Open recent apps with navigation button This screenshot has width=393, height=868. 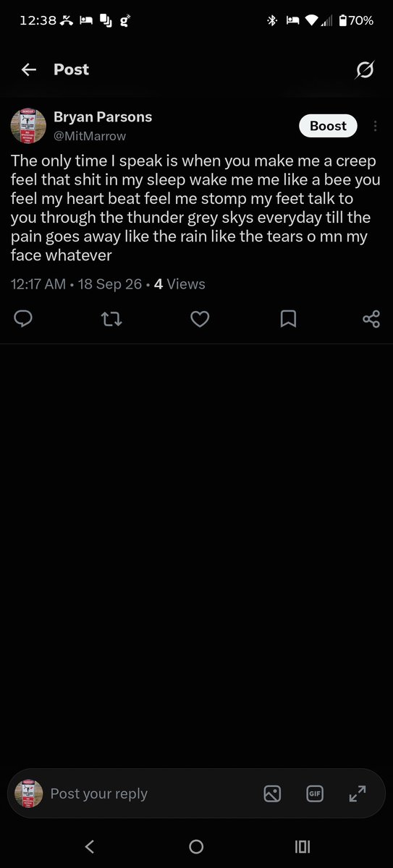coord(303,846)
